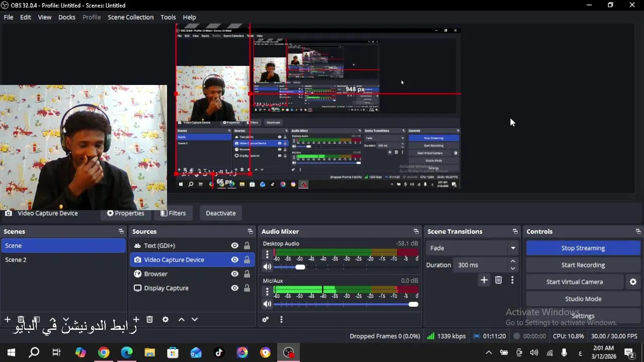The height and width of the screenshot is (362, 644).
Task: Open transition properties three-dot menu
Action: tap(512, 280)
